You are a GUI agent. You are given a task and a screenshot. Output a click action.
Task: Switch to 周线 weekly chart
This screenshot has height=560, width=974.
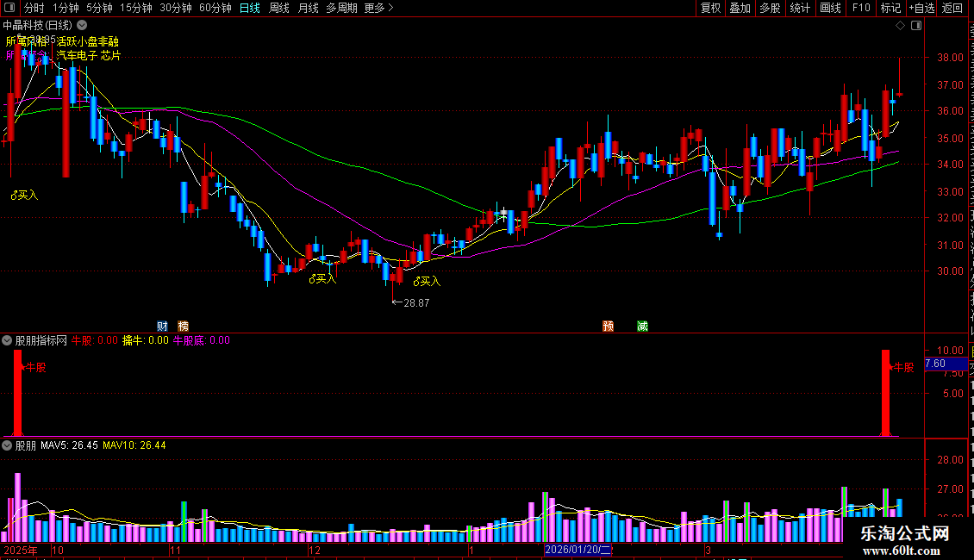pyautogui.click(x=279, y=8)
